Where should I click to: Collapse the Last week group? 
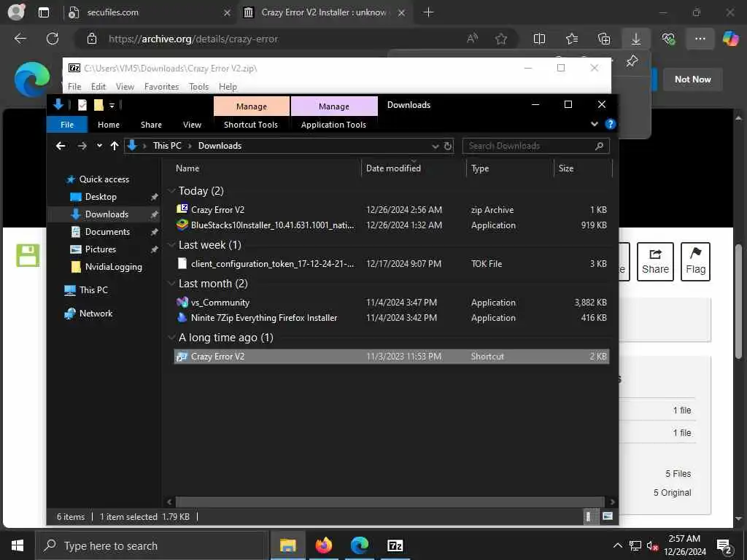pyautogui.click(x=171, y=245)
